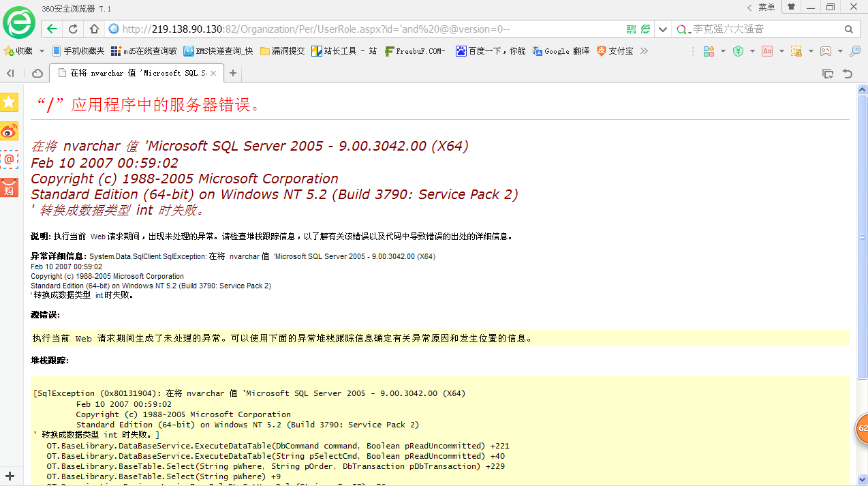Open 百度一下 bookmark
The height and width of the screenshot is (486, 868).
491,51
